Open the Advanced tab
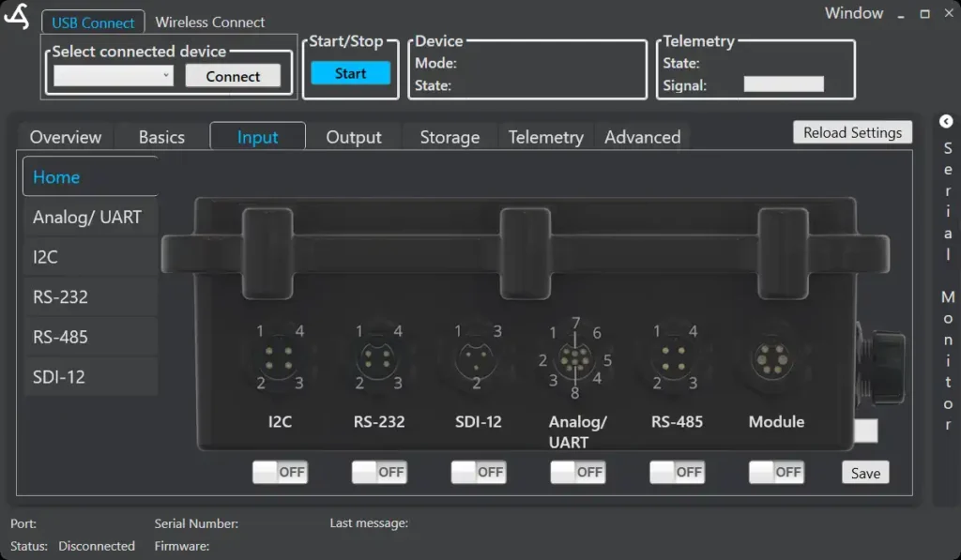The width and height of the screenshot is (961, 560). [x=642, y=137]
